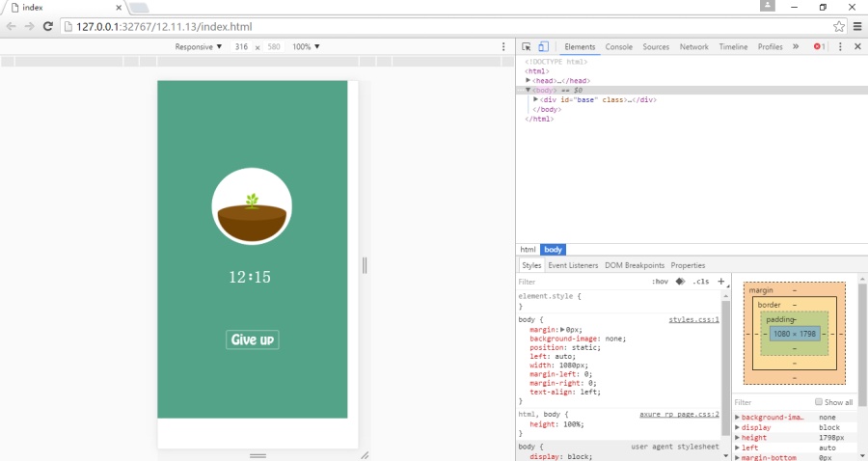The width and height of the screenshot is (868, 461).
Task: Bookmark this page with star icon
Action: click(839, 26)
